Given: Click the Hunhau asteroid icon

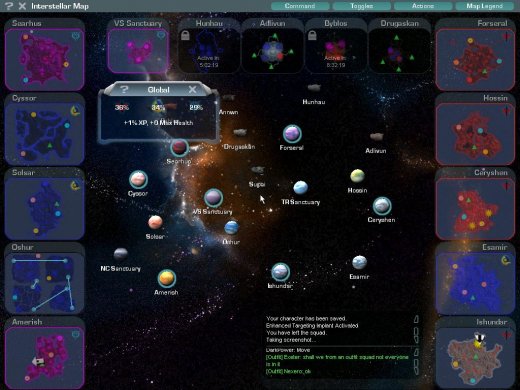Looking at the screenshot, I should [314, 88].
